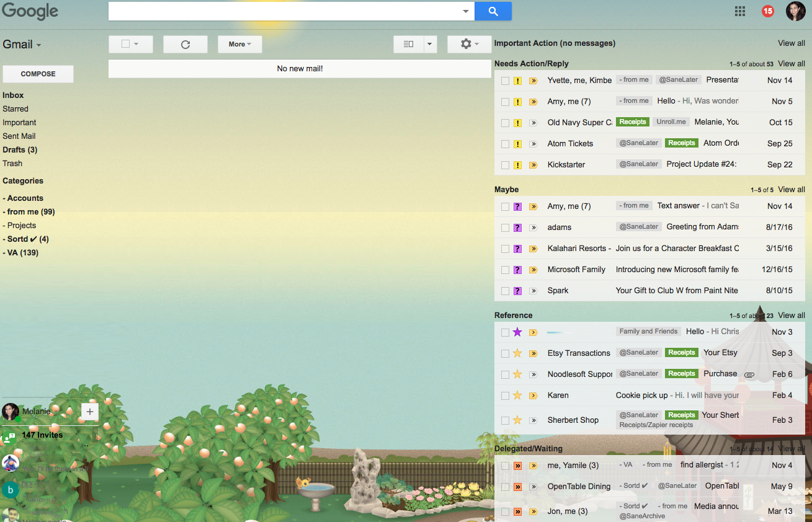The width and height of the screenshot is (812, 522).
Task: Click purple star on Family and Friends email
Action: (x=517, y=332)
